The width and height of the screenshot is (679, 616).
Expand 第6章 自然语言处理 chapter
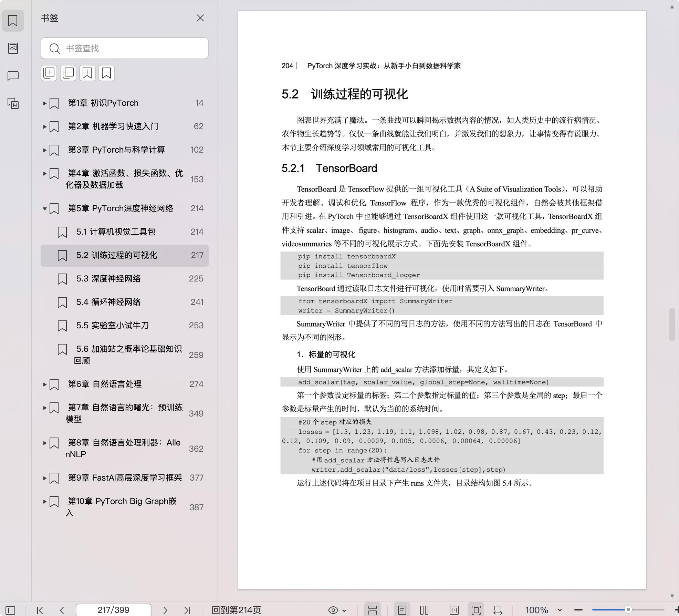click(44, 384)
